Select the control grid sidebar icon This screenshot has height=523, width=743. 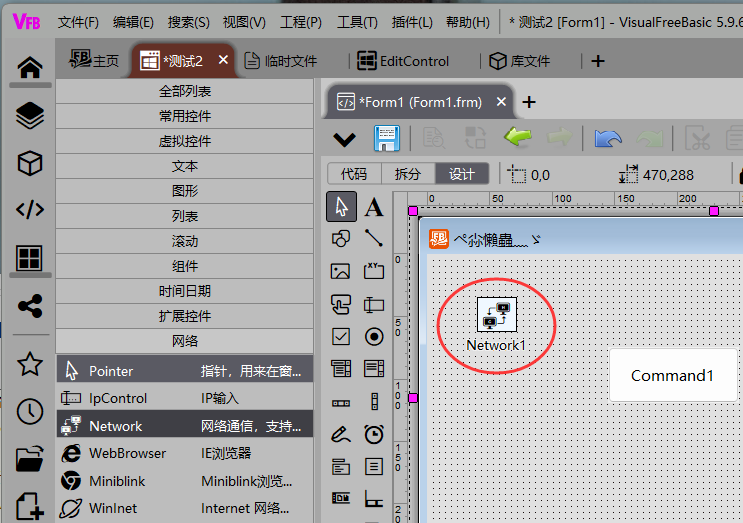pos(29,258)
